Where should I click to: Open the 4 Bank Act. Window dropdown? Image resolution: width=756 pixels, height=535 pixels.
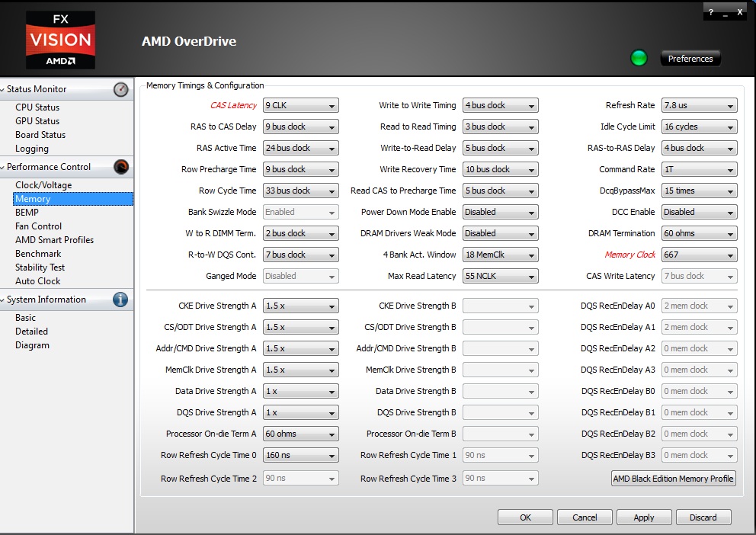(x=501, y=255)
